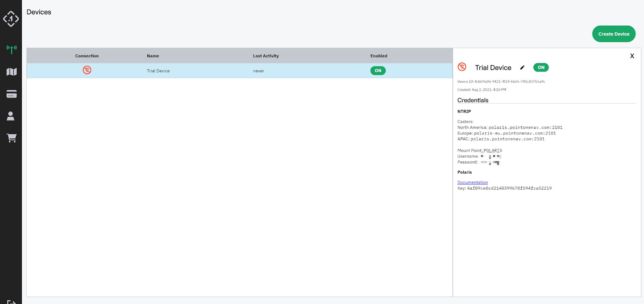Click the logout icon at sidebar bottom
This screenshot has height=304, width=644.
pos(11,302)
